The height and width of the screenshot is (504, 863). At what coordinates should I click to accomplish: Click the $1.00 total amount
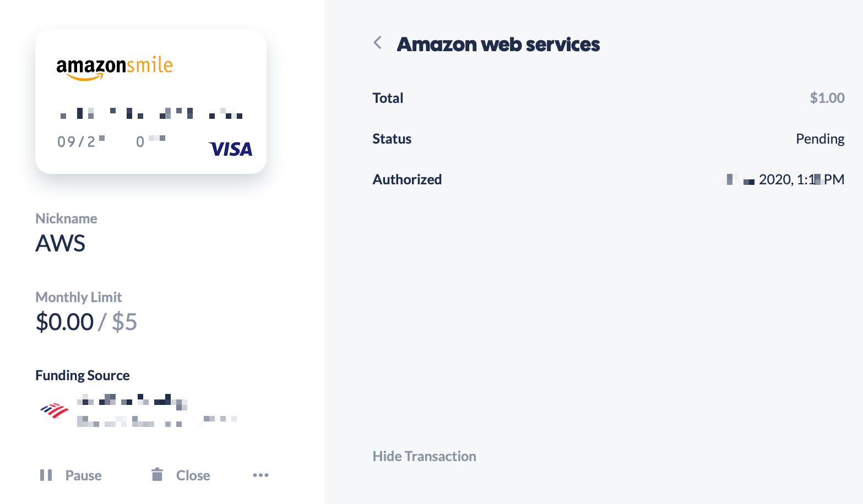[827, 98]
